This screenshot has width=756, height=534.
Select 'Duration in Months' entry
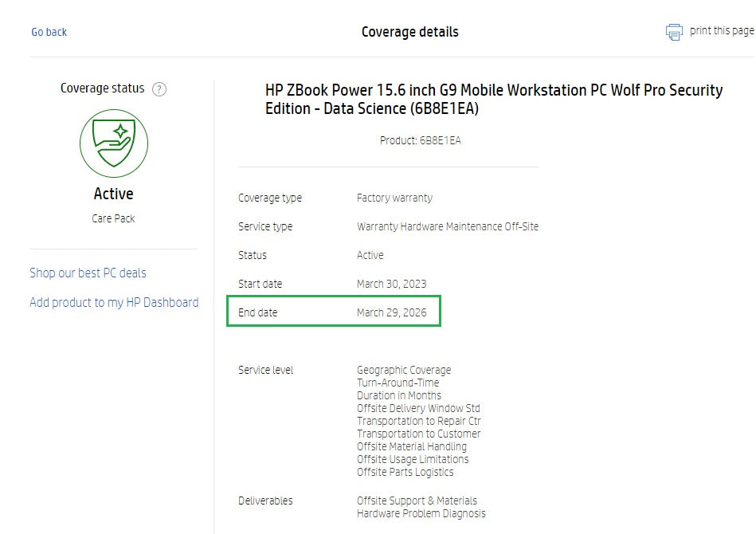(x=399, y=395)
